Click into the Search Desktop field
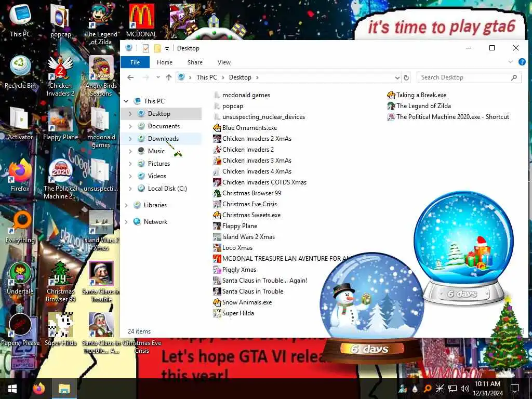The image size is (532, 399). 469,77
